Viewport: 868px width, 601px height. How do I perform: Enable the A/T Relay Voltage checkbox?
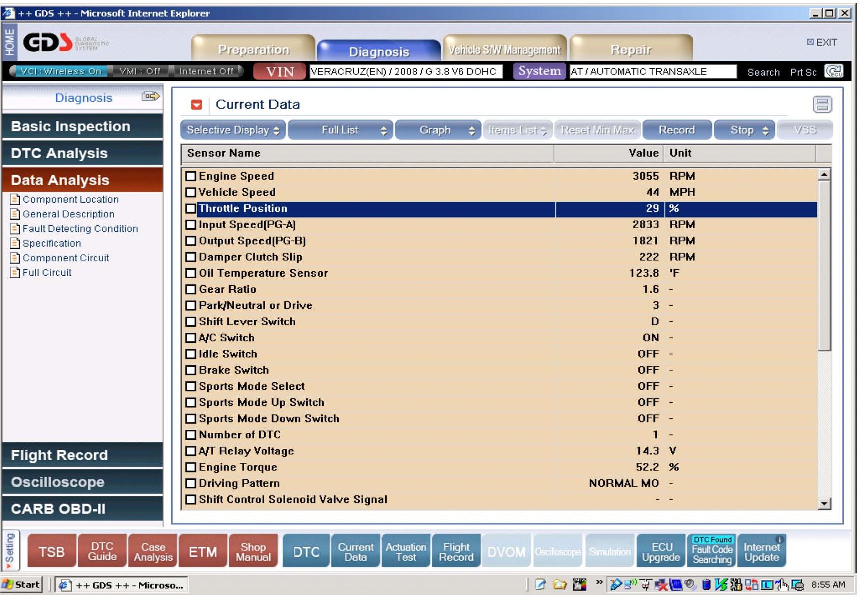point(191,451)
